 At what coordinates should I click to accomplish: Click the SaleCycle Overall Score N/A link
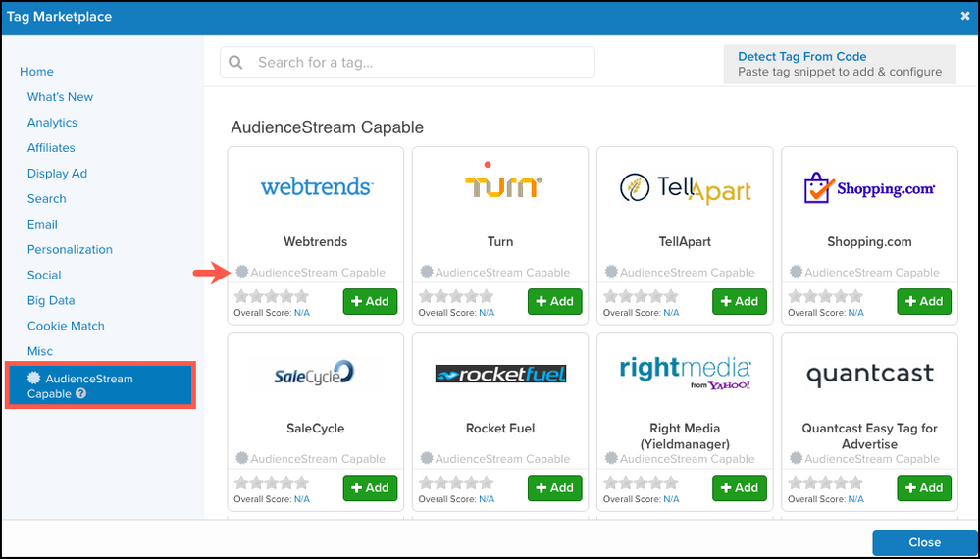click(x=302, y=499)
